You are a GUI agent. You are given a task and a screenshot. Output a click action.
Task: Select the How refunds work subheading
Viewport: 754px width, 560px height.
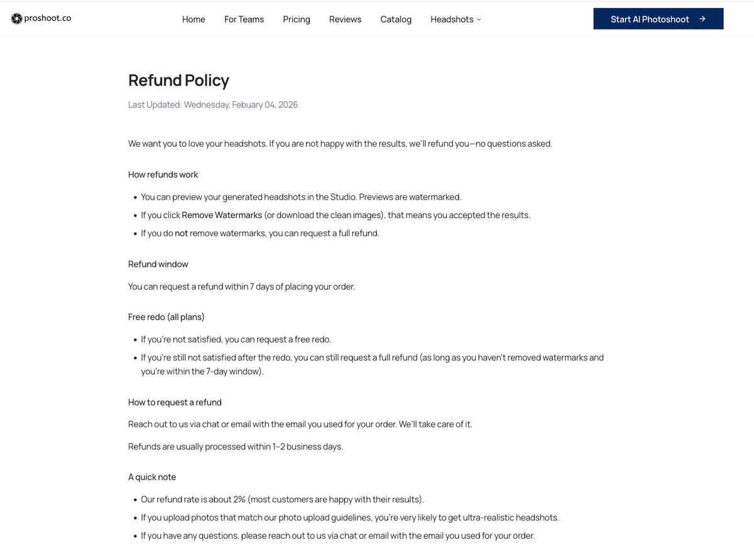click(163, 174)
